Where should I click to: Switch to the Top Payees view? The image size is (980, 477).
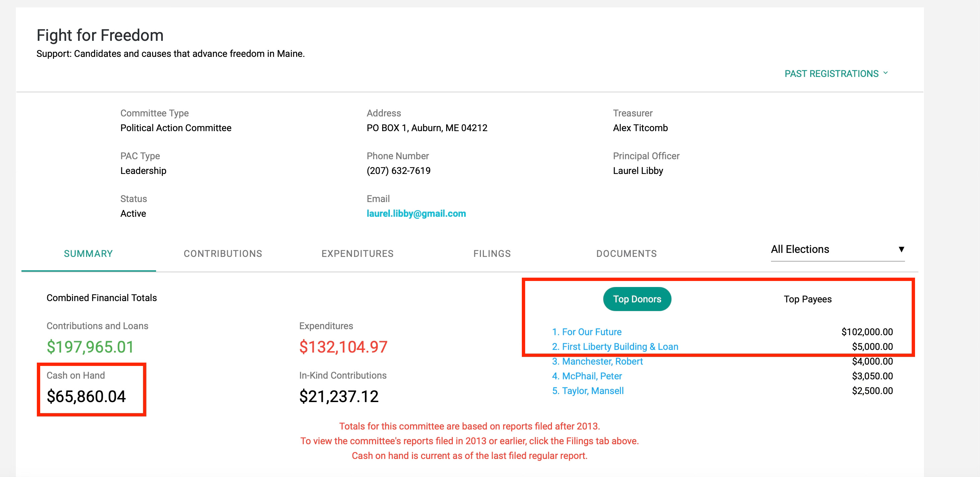pyautogui.click(x=807, y=299)
